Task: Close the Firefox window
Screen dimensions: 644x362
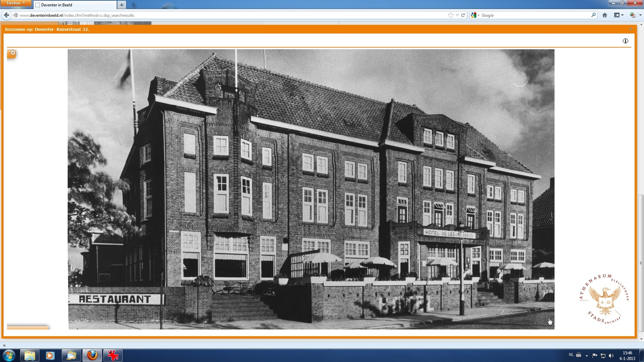Action: (x=635, y=3)
